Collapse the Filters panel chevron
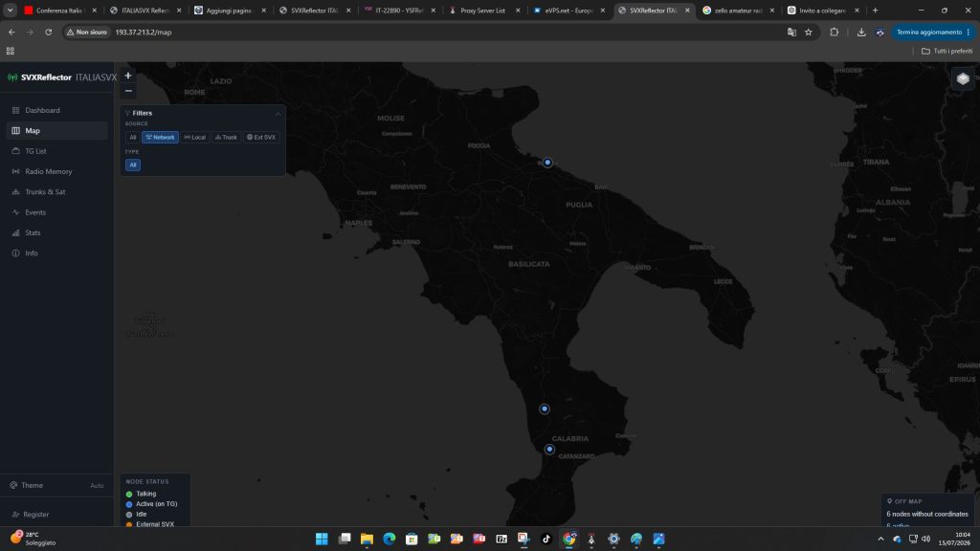The height and width of the screenshot is (551, 980). click(x=278, y=113)
